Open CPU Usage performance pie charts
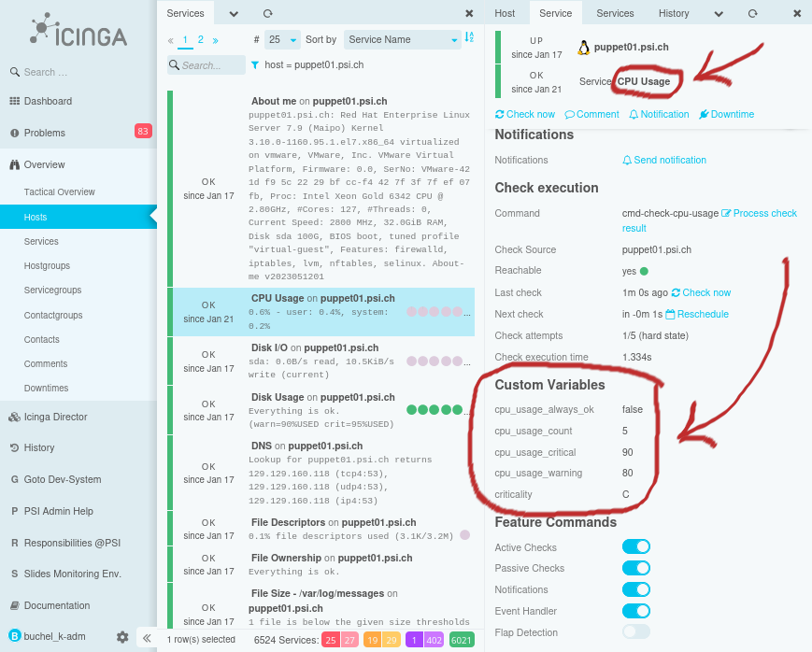 pos(438,312)
